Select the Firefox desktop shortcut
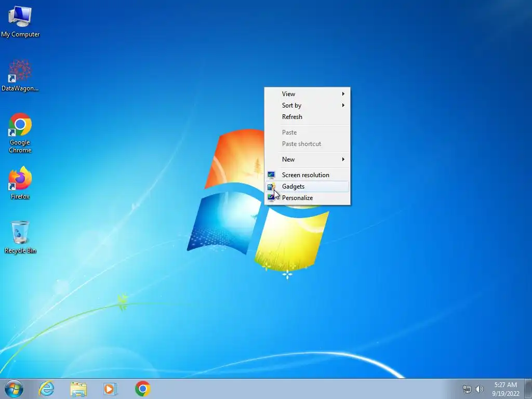Viewport: 532px width, 399px height. tap(20, 183)
